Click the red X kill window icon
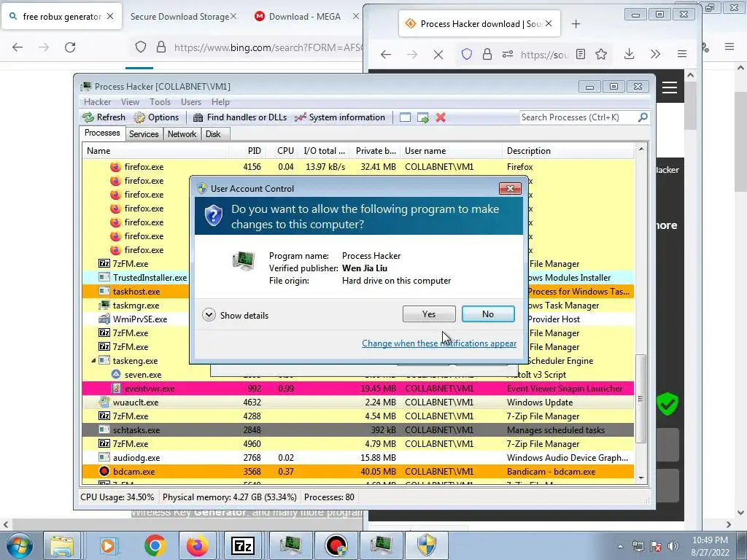747x560 pixels. pos(441,117)
